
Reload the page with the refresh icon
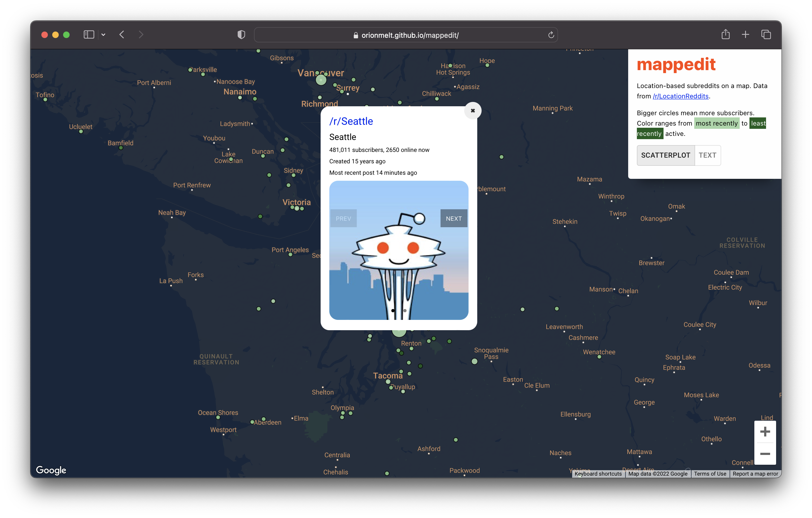pyautogui.click(x=551, y=35)
